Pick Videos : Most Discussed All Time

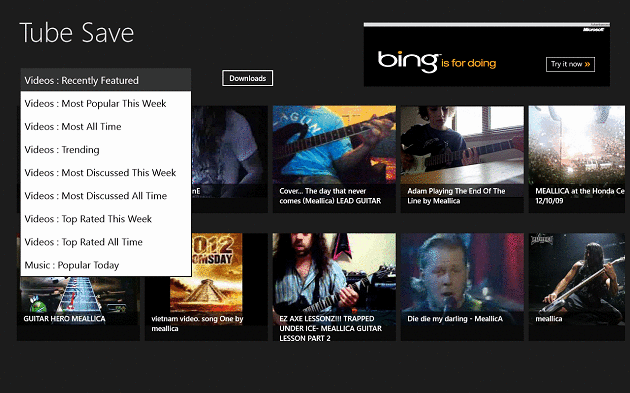tap(106, 196)
